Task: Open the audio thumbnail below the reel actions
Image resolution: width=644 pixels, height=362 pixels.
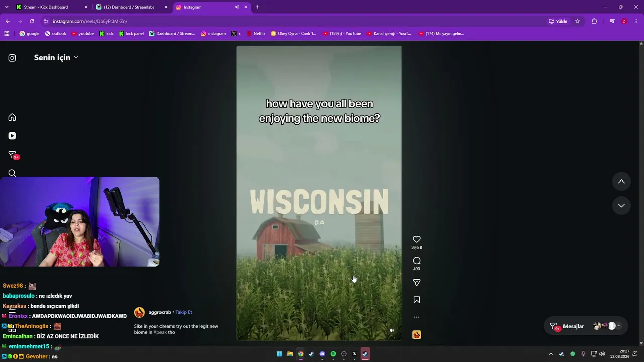Action: [417, 335]
